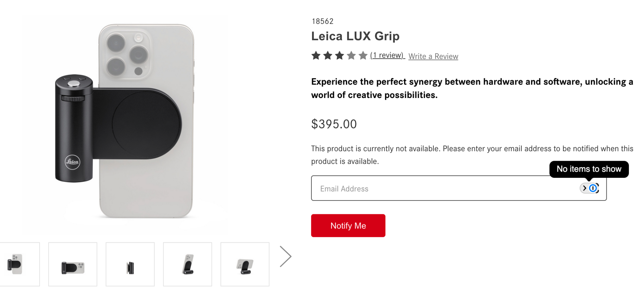Click the "No items to show" tooltip
Screen dimensions: 644x300
tap(589, 169)
